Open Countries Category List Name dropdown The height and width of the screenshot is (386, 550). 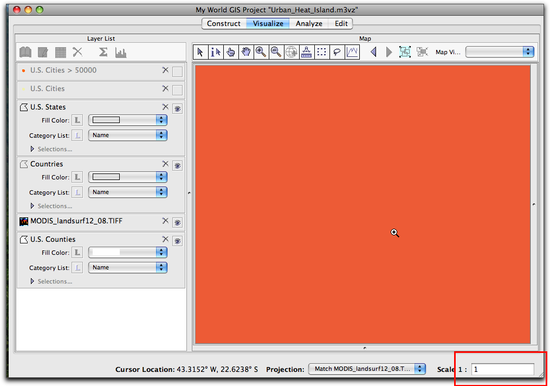128,192
